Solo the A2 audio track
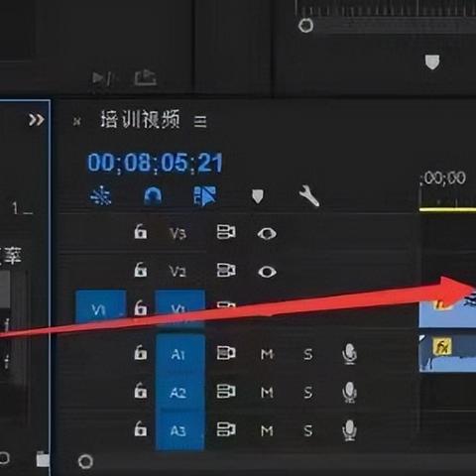 click(308, 393)
